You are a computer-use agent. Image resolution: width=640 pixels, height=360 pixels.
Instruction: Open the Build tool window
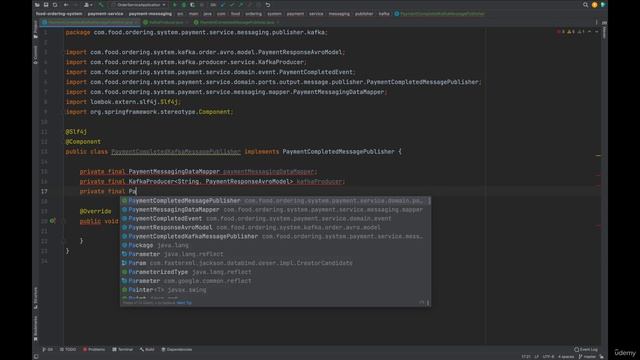[x=147, y=349]
